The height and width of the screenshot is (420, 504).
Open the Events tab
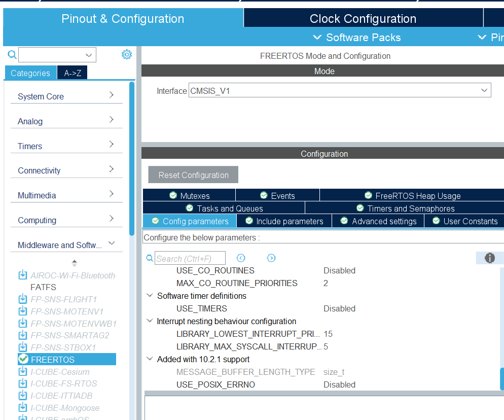click(x=278, y=195)
